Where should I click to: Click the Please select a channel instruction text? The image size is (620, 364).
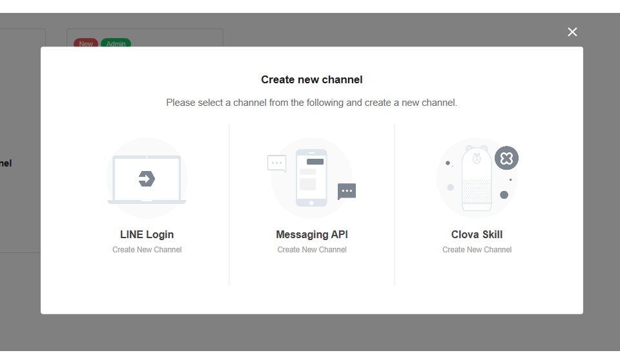311,103
